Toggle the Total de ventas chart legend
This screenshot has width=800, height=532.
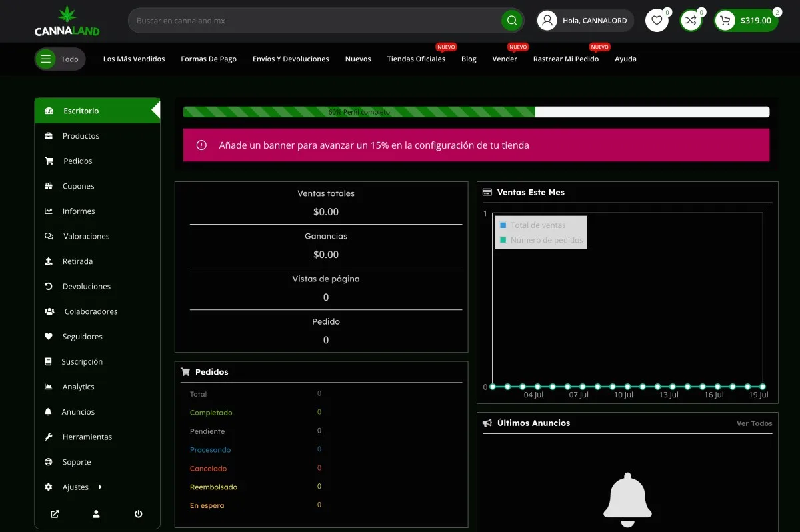pos(533,225)
